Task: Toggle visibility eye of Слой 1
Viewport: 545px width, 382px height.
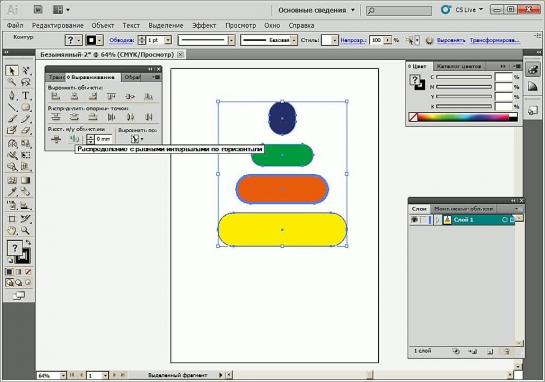Action: point(414,220)
